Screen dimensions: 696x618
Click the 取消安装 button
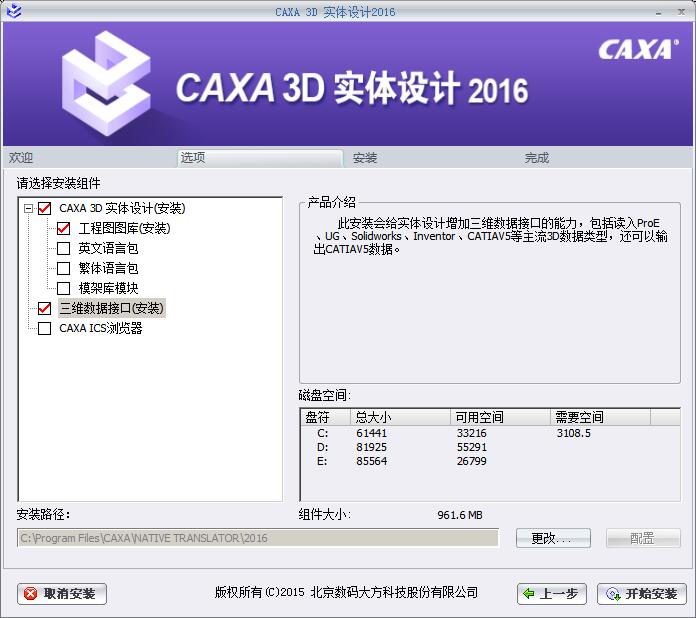(62, 594)
